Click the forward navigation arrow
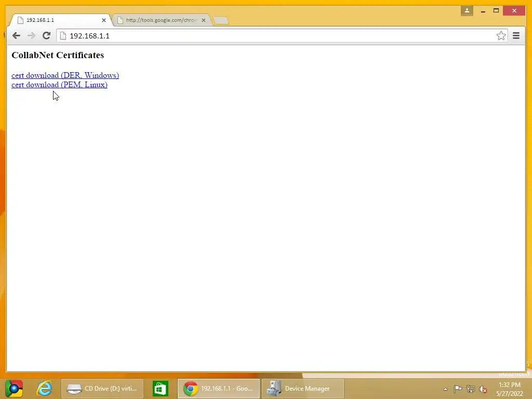Viewport: 532px width, 399px height. (31, 36)
